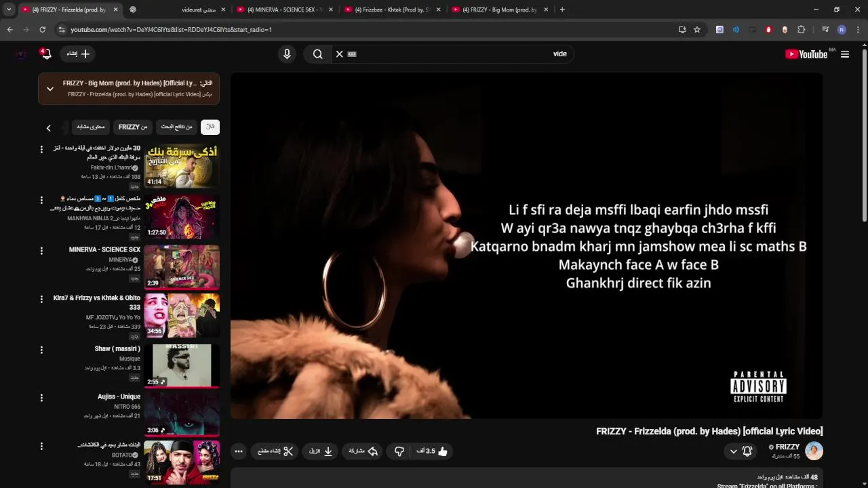
Task: Open options menu for Aujiss - Unique
Action: (x=41, y=398)
